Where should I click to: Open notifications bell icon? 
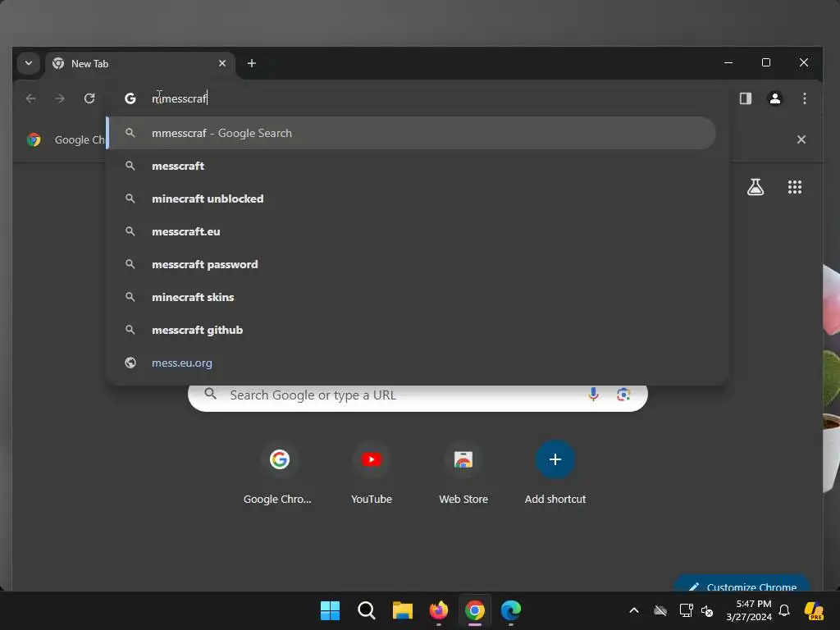pyautogui.click(x=784, y=610)
